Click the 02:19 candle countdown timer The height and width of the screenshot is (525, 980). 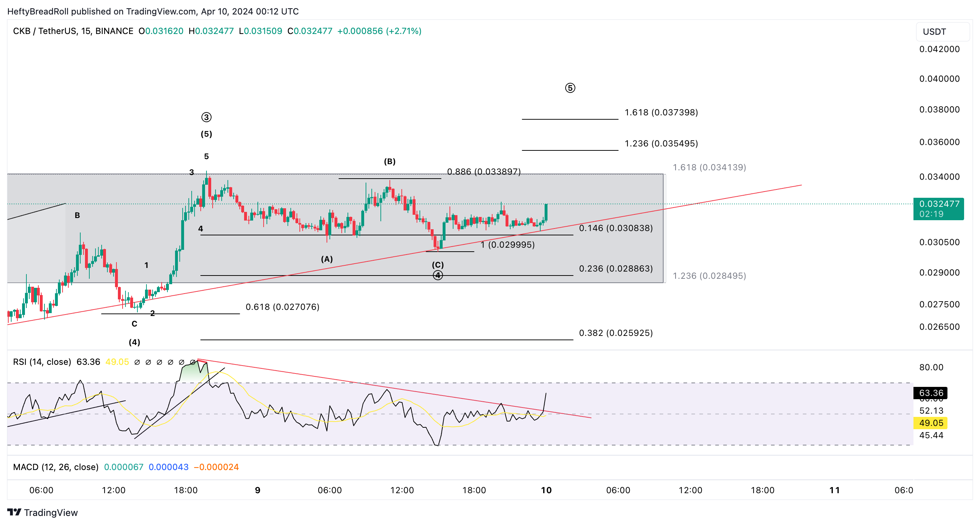(931, 214)
